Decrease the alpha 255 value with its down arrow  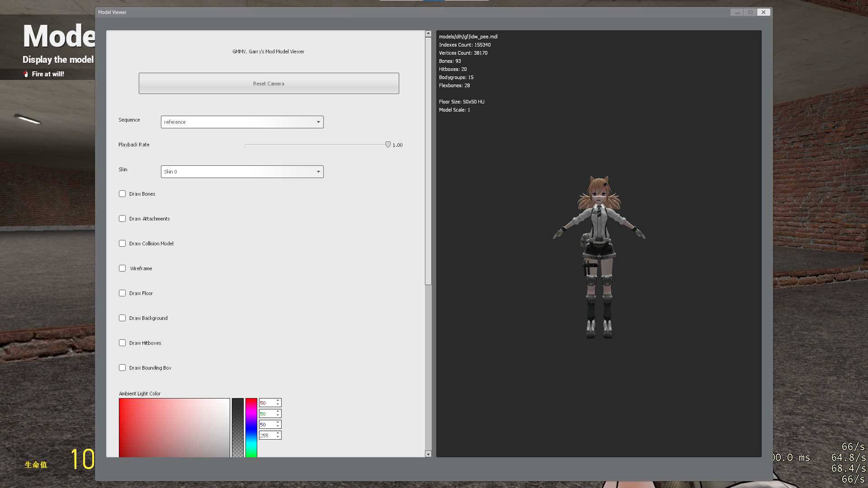coord(278,437)
